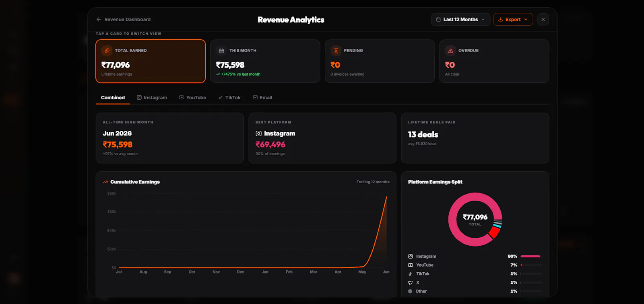This screenshot has height=304, width=644.
Task: Select the Total Earned card
Action: (151, 61)
